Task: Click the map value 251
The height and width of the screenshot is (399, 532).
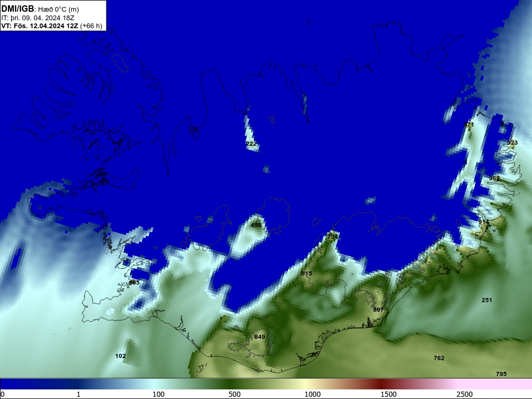Action: tap(487, 300)
